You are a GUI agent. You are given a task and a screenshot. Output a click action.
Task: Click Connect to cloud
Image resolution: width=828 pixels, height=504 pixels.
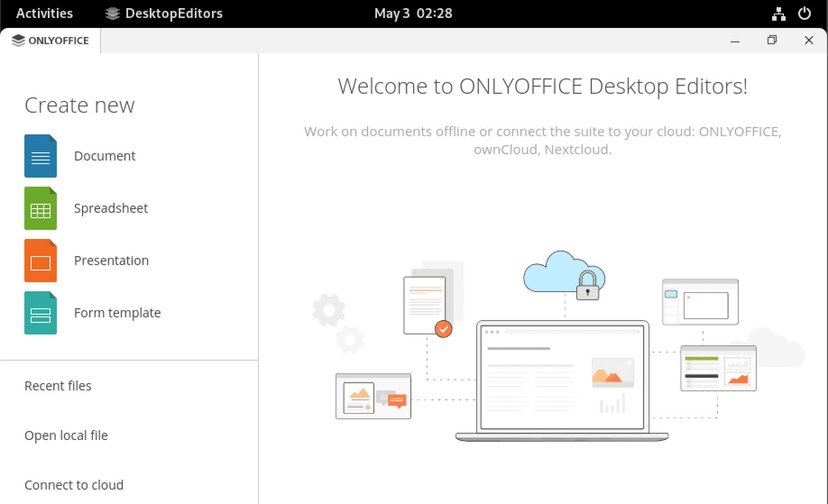click(74, 485)
